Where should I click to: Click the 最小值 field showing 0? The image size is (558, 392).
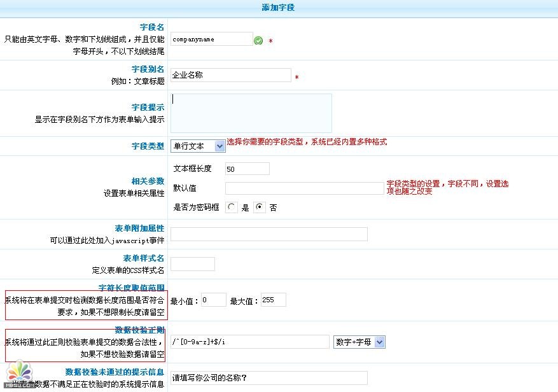(213, 300)
